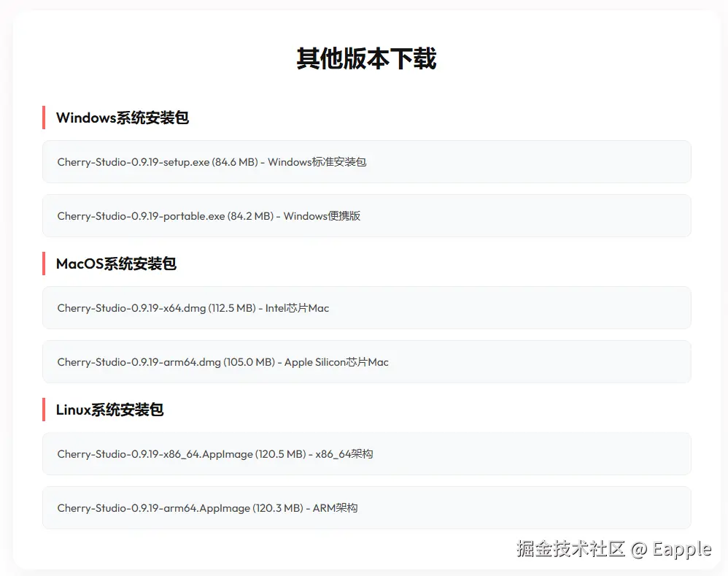The height and width of the screenshot is (576, 728).
Task: Click the 'Linux系统安装包' section heading
Action: point(109,410)
